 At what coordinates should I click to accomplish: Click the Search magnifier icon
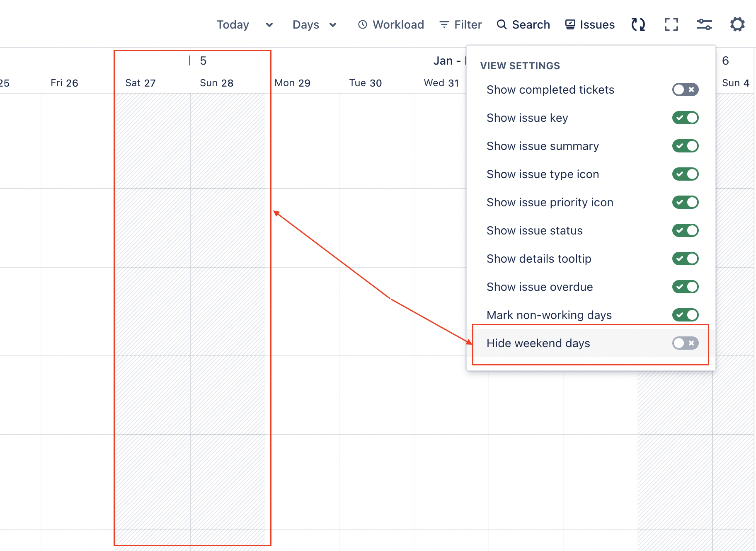[x=502, y=24]
